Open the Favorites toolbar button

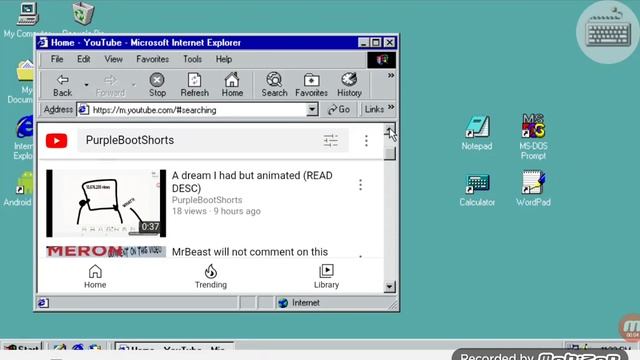coord(311,85)
